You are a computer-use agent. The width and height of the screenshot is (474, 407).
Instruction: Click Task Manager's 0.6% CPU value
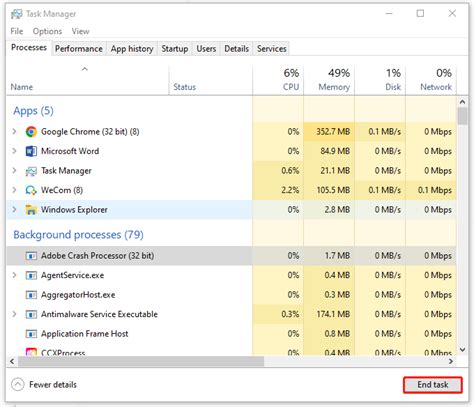290,171
